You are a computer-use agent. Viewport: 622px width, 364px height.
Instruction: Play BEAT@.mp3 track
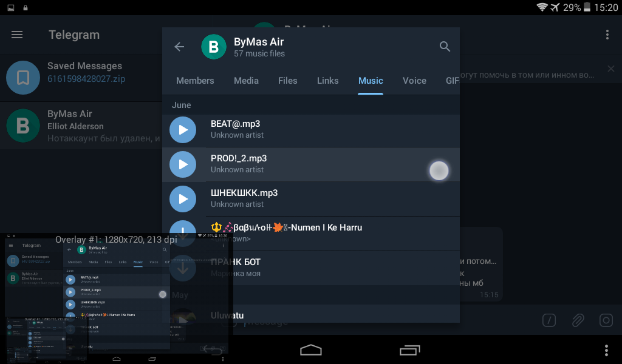(183, 130)
